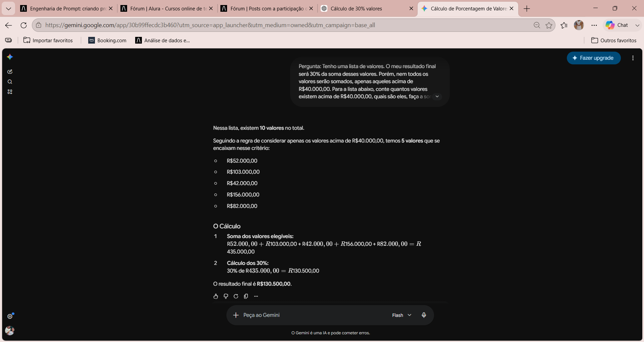Open a new tab with plus button
The width and height of the screenshot is (644, 342).
pyautogui.click(x=527, y=9)
